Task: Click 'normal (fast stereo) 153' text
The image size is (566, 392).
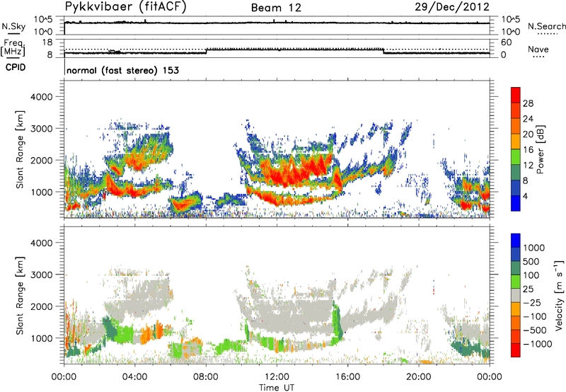Action: click(x=122, y=70)
